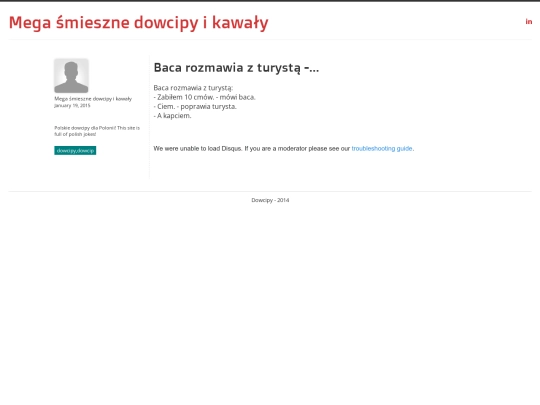Open the "Mega śmieszne dowcipy i kawały" site title
Image resolution: width=540 pixels, height=405 pixels.
(x=138, y=23)
